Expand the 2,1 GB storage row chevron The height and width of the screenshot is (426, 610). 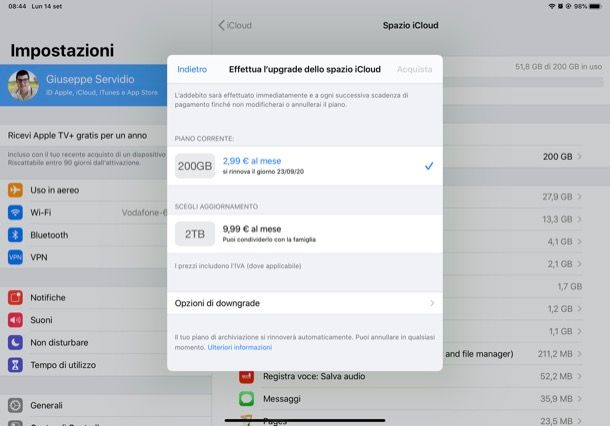tap(579, 264)
